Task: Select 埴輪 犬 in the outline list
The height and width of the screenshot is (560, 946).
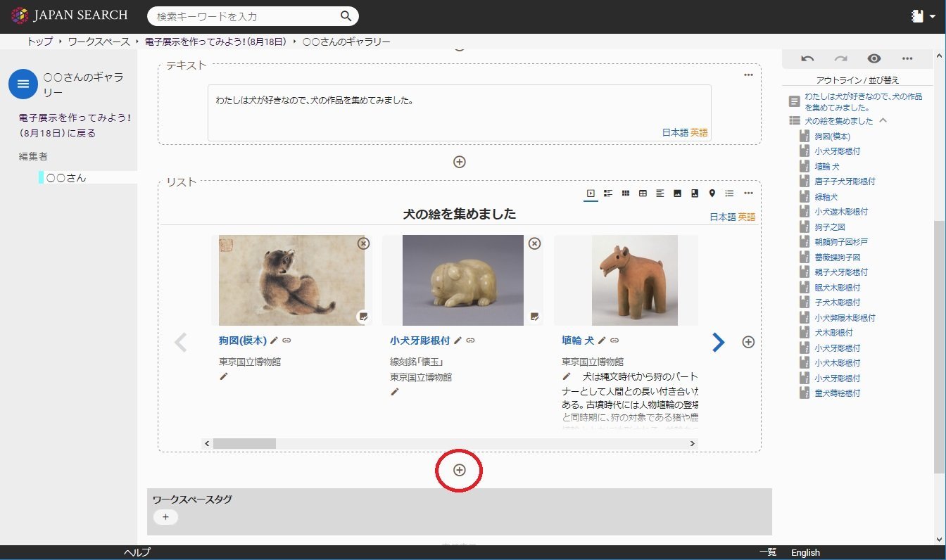Action: point(826,167)
